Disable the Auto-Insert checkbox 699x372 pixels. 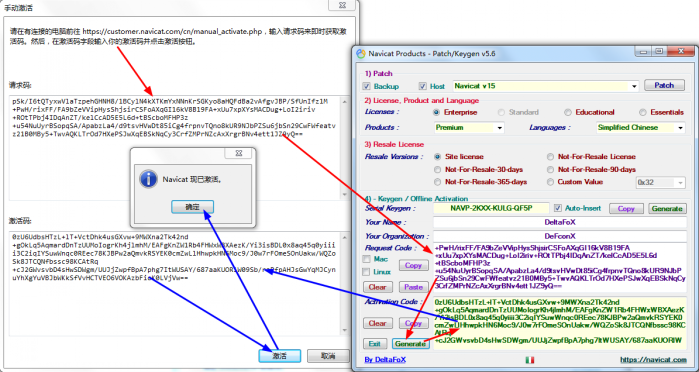click(558, 208)
